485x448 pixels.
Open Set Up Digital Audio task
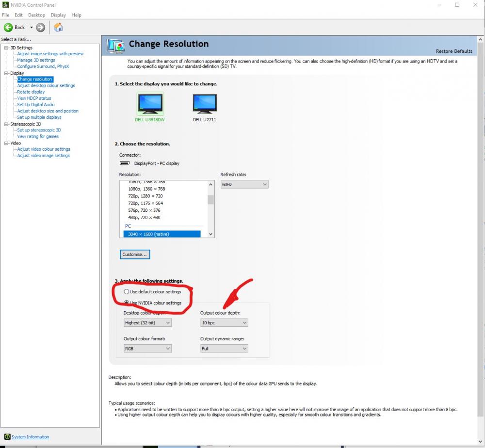[x=36, y=105]
